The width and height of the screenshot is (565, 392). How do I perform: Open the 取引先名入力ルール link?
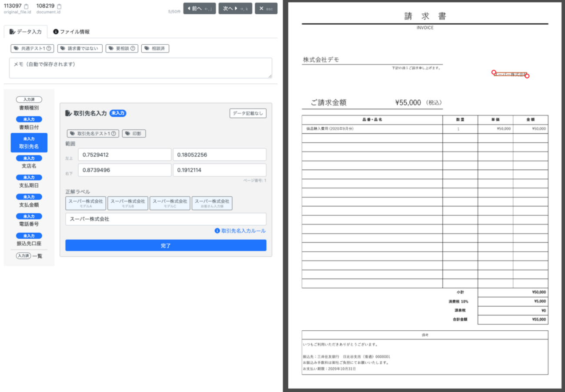pos(243,231)
